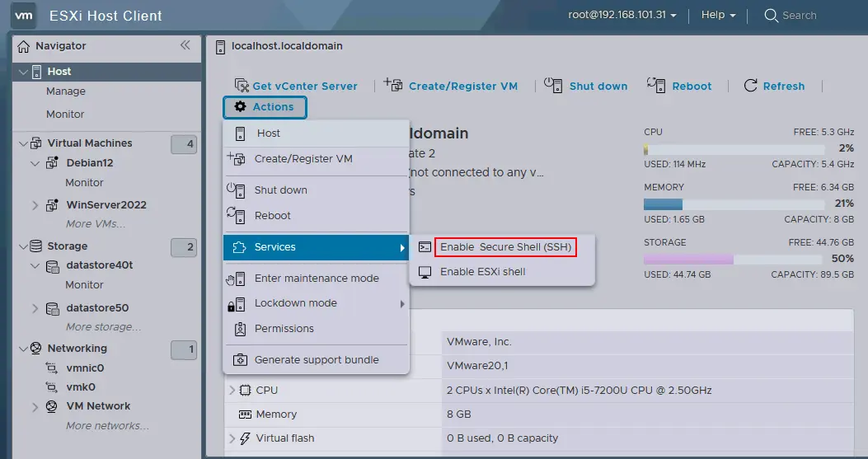
Task: Expand the datastore50 tree node
Action: (35, 308)
